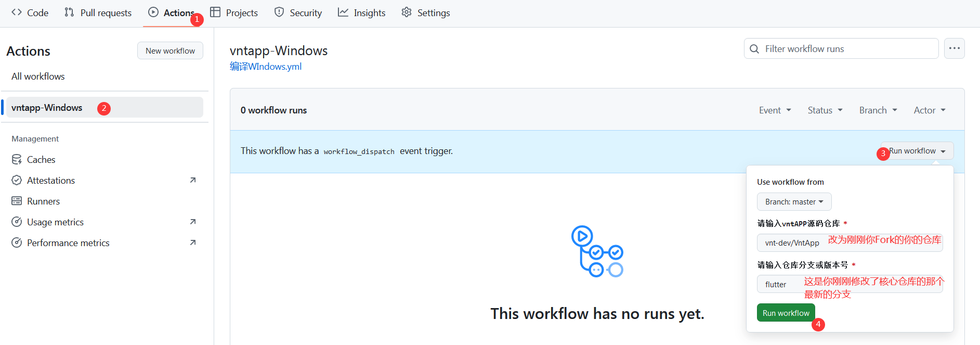Expand the Branch filter dropdown

tap(878, 110)
